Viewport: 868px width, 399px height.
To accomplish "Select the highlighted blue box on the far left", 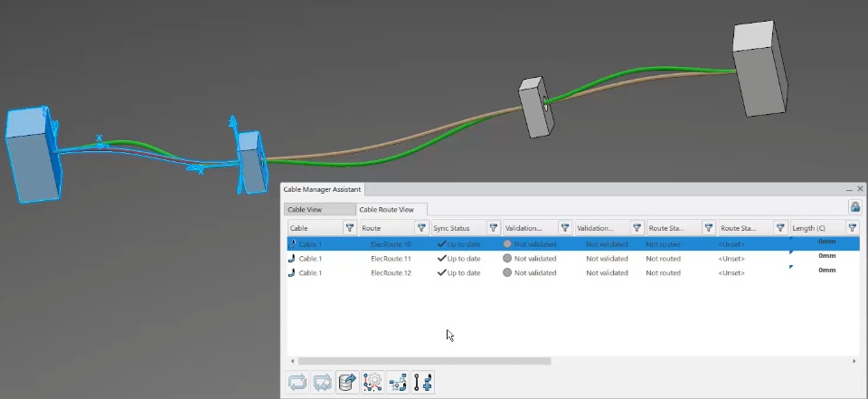I will [33, 155].
